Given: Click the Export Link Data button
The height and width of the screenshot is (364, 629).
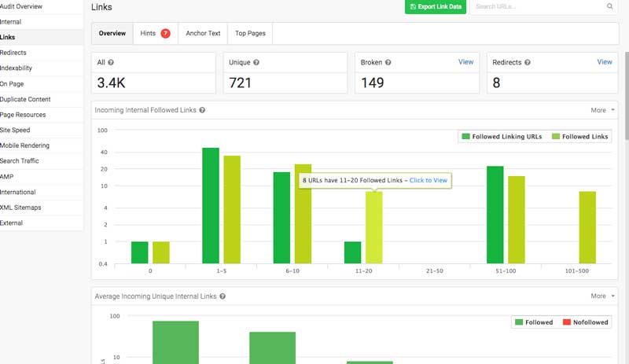Looking at the screenshot, I should 435,7.
